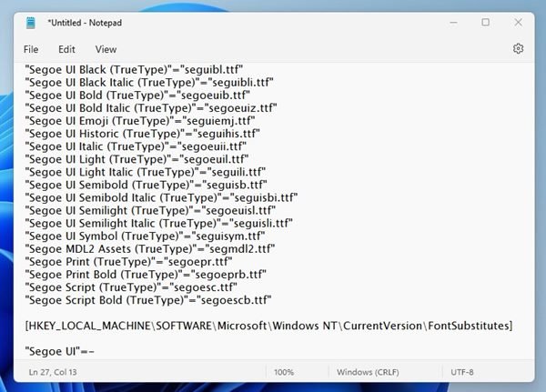The width and height of the screenshot is (546, 392).
Task: Click the line containing segoesc.ttf
Action: point(131,287)
